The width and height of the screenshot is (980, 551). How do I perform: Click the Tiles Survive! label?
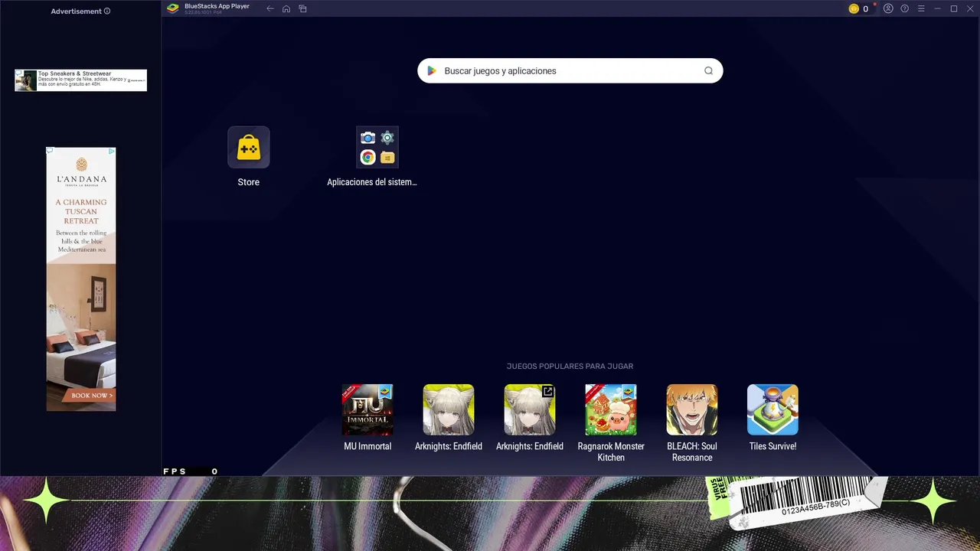[773, 446]
